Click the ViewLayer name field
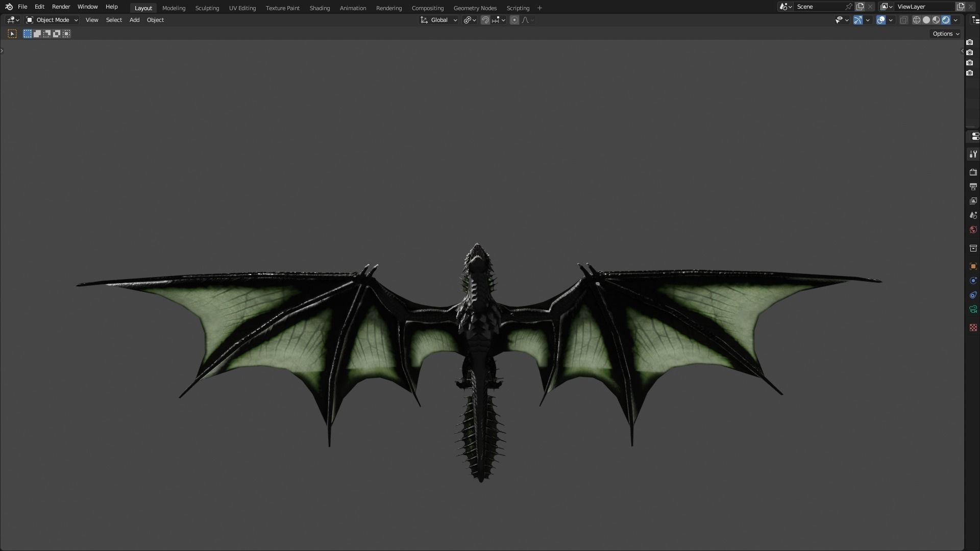Viewport: 980px width, 551px height. (x=924, y=7)
